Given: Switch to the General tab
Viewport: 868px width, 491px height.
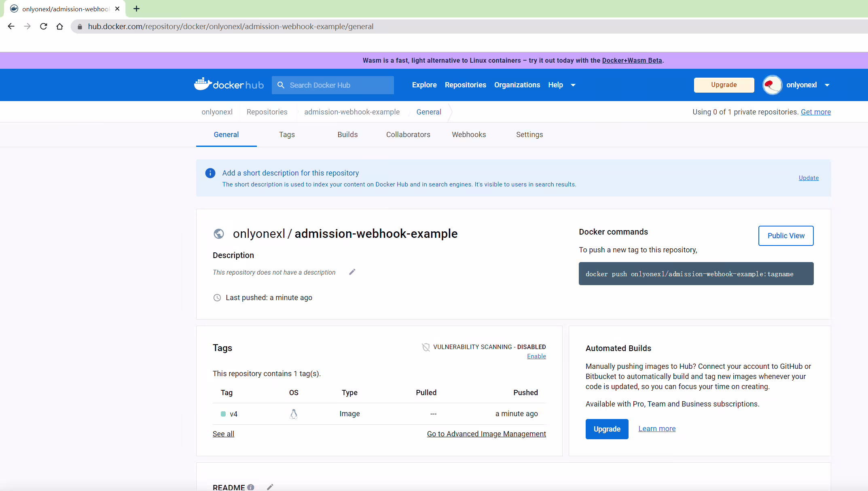Looking at the screenshot, I should click(x=226, y=135).
